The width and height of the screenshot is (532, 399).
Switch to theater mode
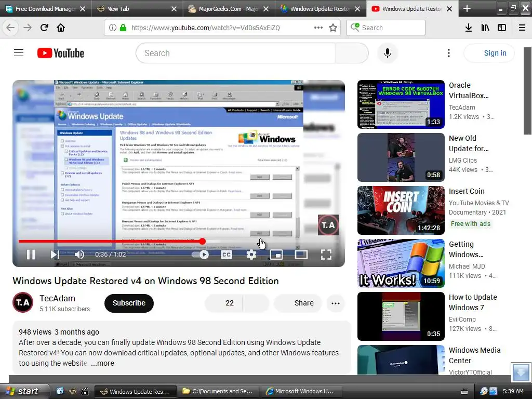pos(301,255)
